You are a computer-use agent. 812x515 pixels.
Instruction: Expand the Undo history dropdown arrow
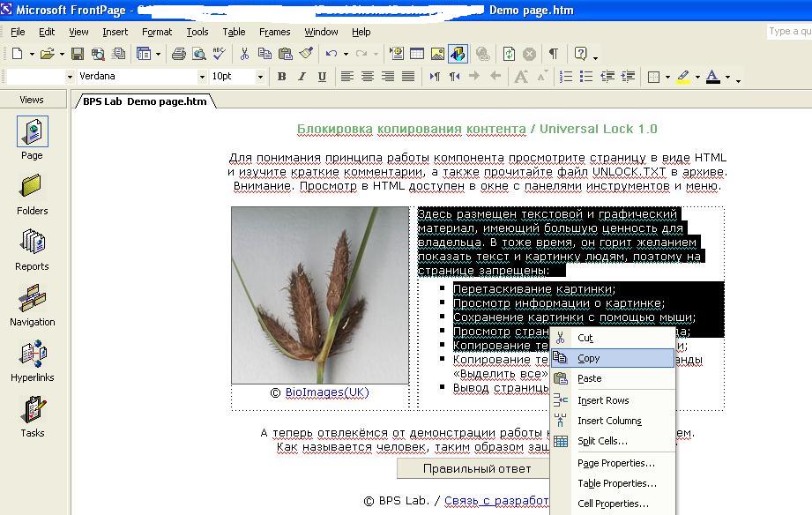346,54
